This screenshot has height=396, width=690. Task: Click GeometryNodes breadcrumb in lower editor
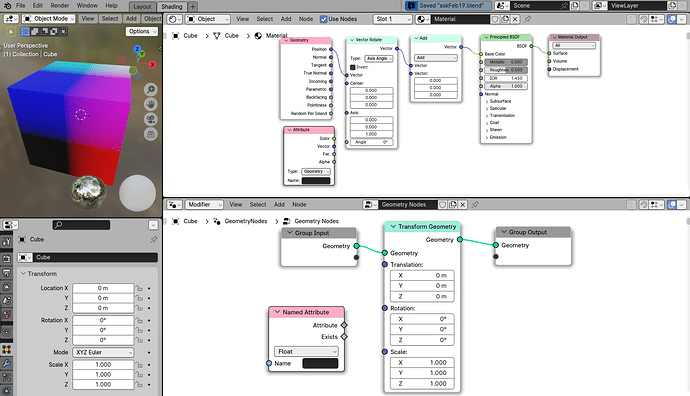(246, 221)
